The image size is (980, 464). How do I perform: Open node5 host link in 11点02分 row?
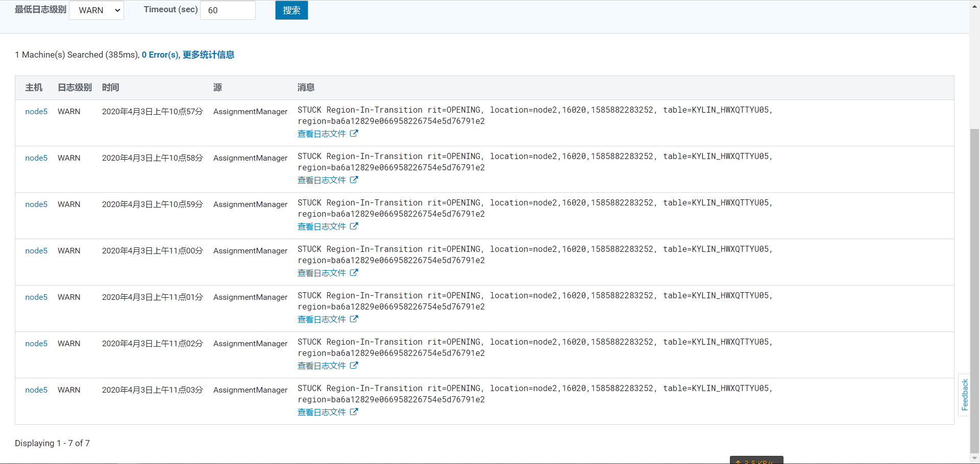tap(36, 343)
